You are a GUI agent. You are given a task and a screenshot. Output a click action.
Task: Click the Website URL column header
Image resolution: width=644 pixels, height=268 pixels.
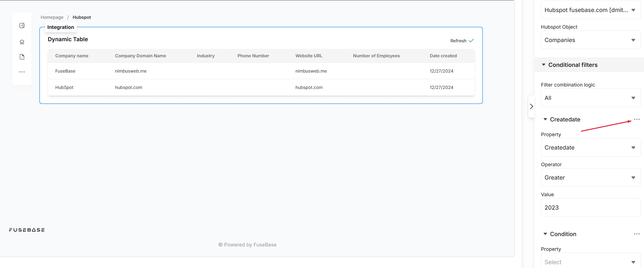click(x=309, y=56)
